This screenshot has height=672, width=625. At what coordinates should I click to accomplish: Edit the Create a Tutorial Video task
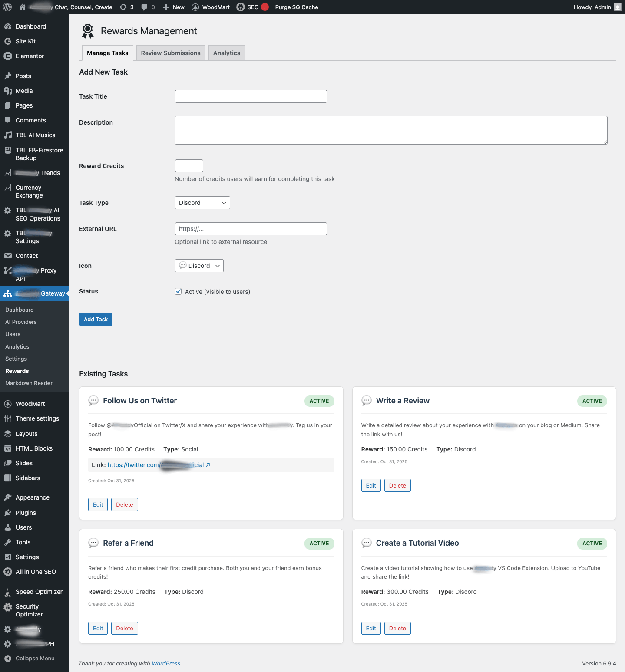[x=370, y=628]
